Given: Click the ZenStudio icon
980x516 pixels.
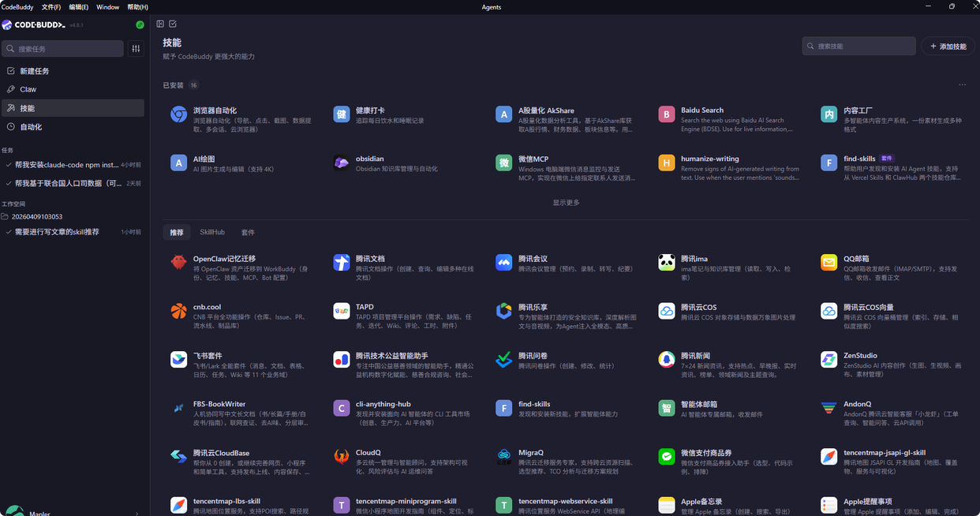Looking at the screenshot, I should tap(829, 360).
